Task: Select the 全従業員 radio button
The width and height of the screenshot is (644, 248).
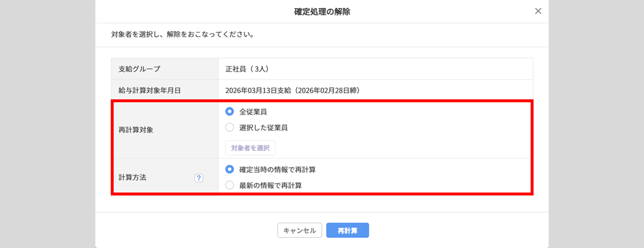Action: [230, 111]
